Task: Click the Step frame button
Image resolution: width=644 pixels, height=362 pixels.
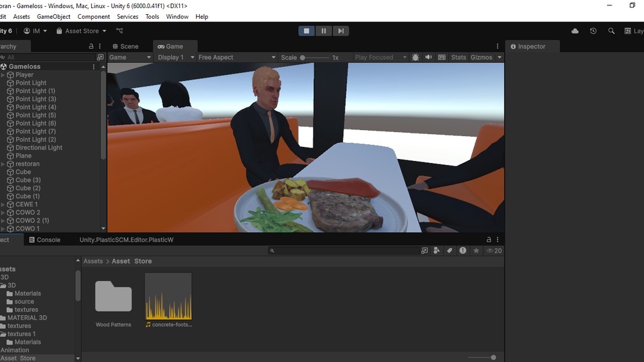Action: pos(341,31)
